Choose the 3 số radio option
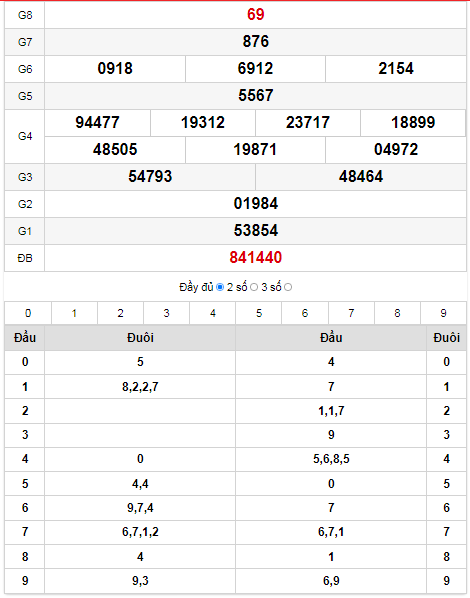This screenshot has width=470, height=598. tap(288, 287)
